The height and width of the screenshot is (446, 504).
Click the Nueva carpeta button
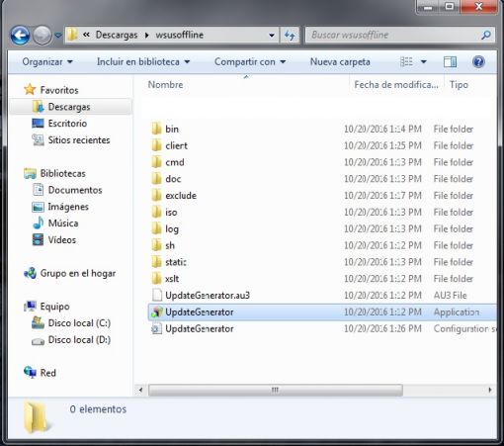point(340,62)
